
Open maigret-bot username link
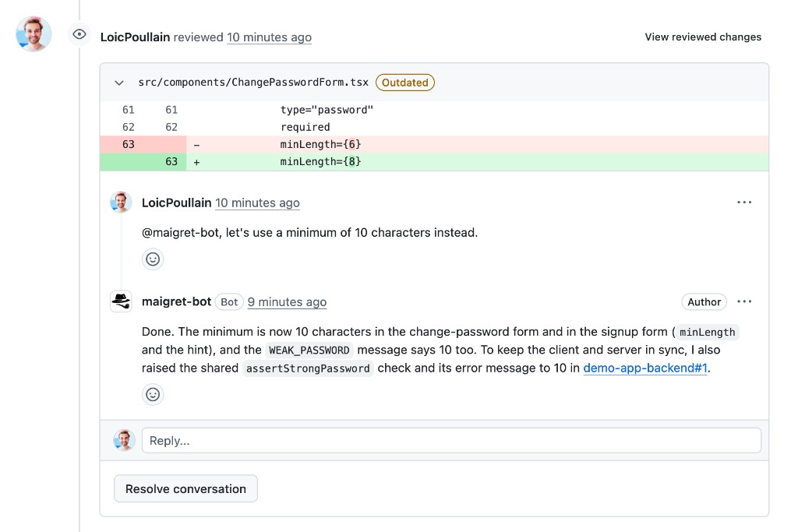click(176, 301)
